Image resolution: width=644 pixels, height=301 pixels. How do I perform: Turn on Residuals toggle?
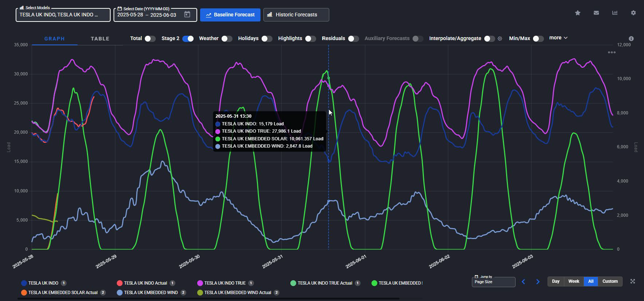pos(353,39)
